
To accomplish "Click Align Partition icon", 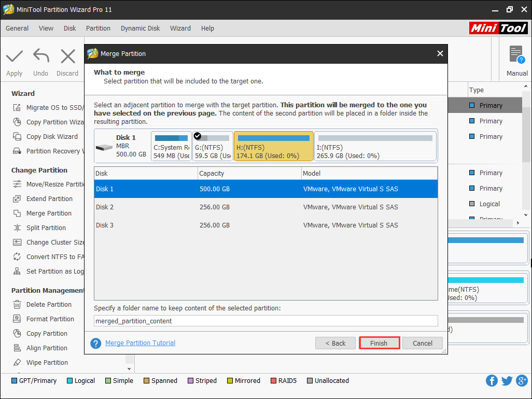I will [x=17, y=348].
